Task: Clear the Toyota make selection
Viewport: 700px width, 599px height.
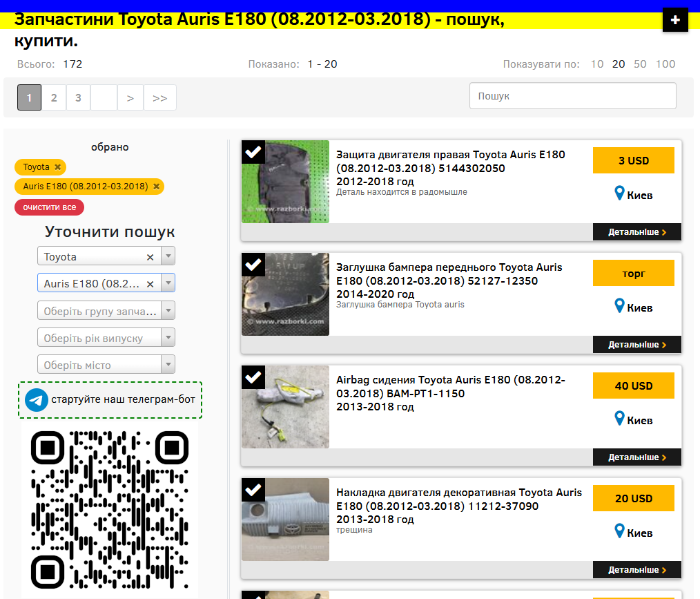Action: pos(150,257)
